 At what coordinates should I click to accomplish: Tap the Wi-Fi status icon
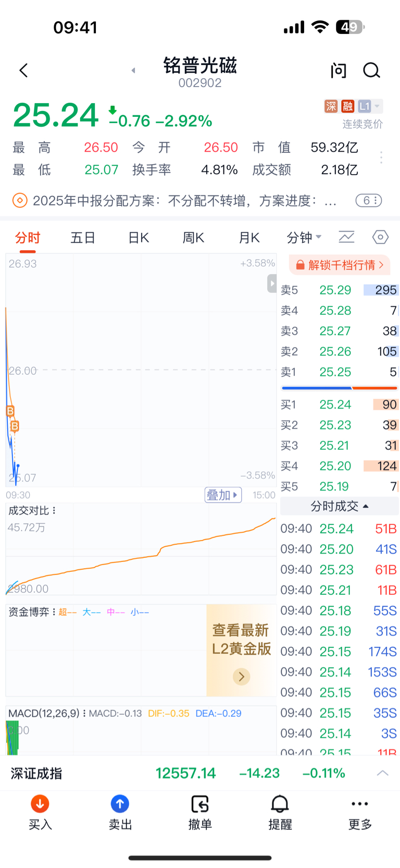click(x=320, y=27)
